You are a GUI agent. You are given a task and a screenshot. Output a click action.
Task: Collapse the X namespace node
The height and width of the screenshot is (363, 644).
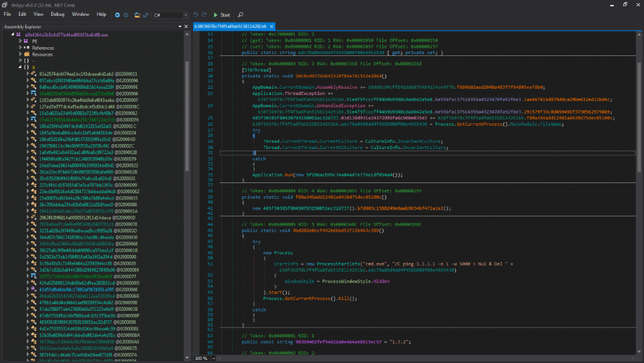[20, 67]
